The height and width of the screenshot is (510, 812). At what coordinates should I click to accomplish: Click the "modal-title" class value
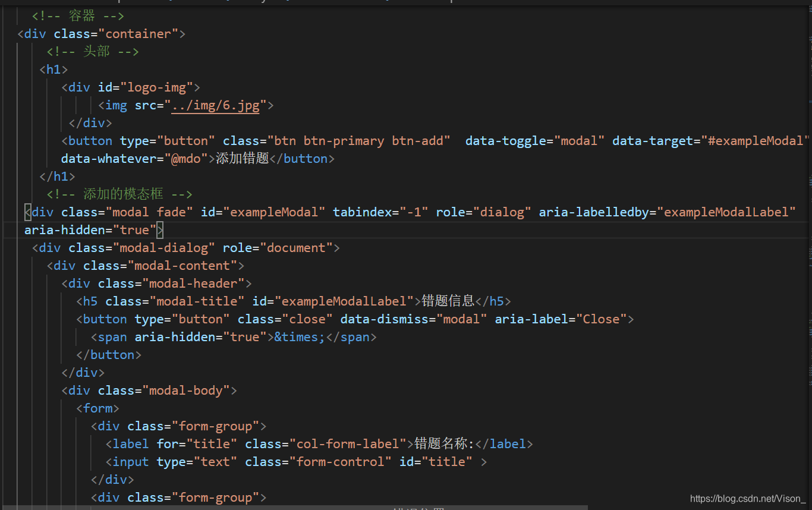click(x=197, y=301)
